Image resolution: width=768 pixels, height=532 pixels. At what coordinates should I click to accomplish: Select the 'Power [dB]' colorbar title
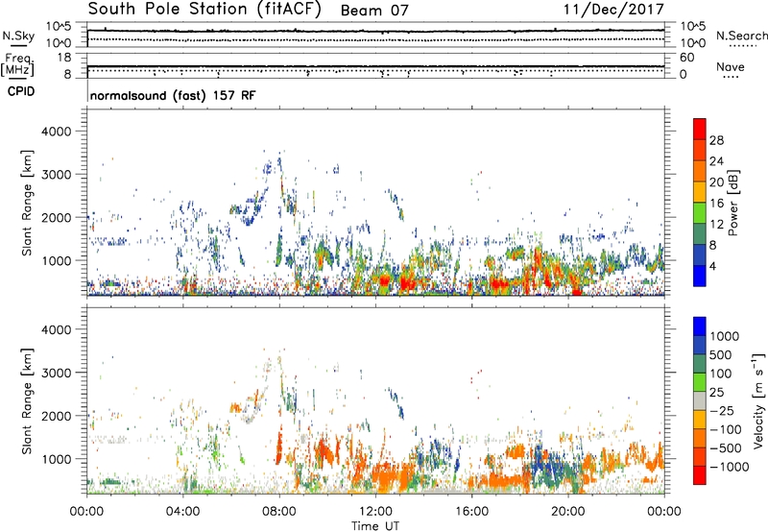tap(732, 203)
